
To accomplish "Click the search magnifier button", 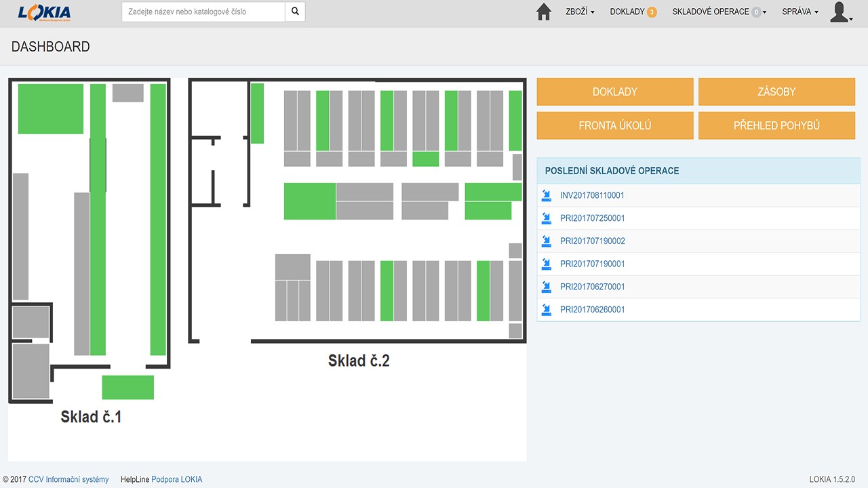I will tap(295, 12).
